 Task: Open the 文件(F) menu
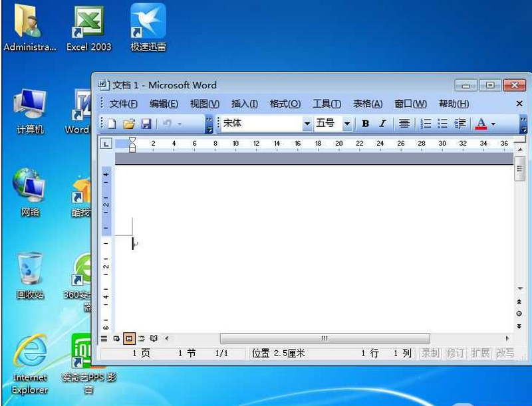(x=123, y=104)
